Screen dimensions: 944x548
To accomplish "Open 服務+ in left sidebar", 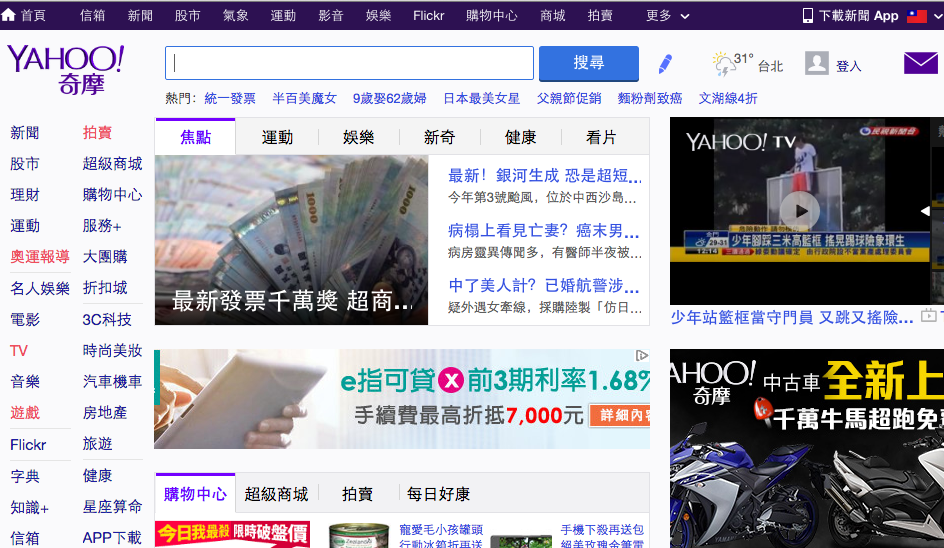I will [102, 226].
